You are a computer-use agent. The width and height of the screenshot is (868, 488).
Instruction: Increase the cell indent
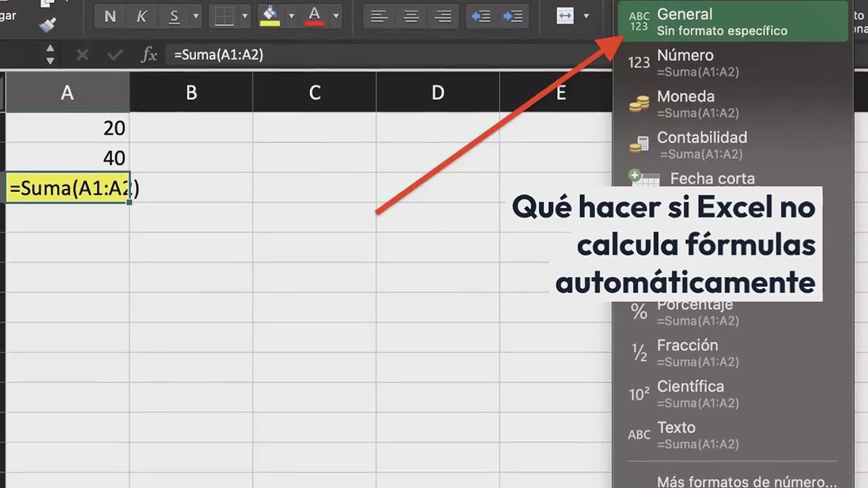[x=513, y=17]
